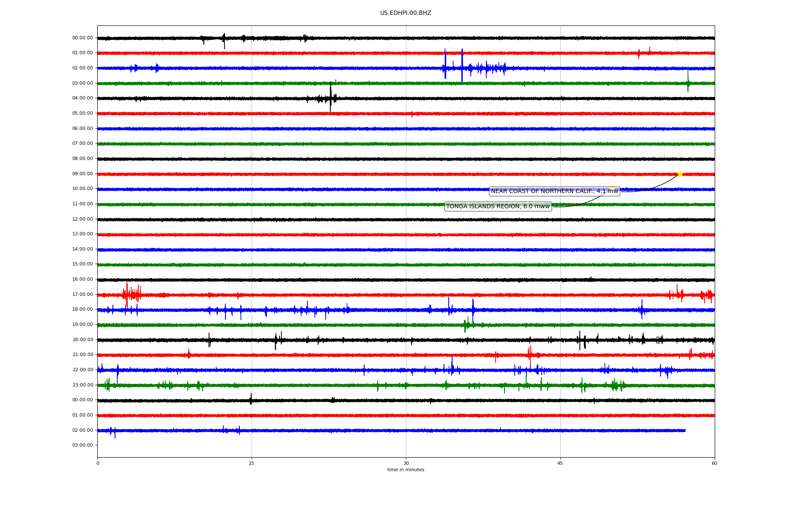Click the 11:00:00 time label
812x508 pixels.
(x=82, y=204)
